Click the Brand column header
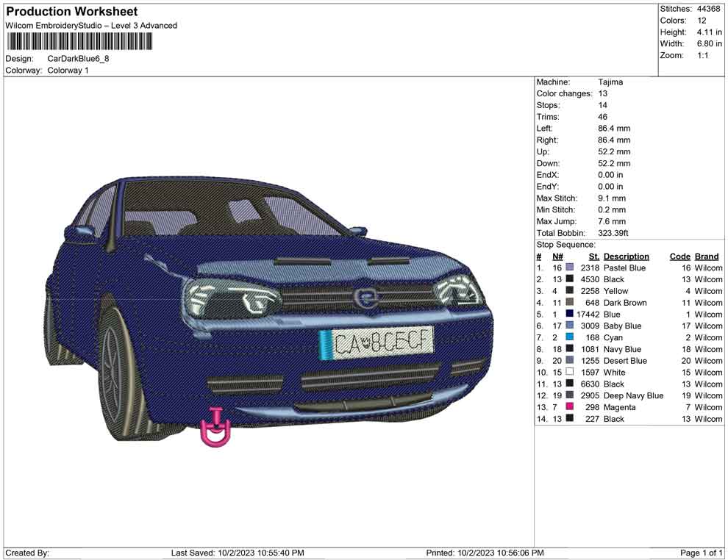Image resolution: width=728 pixels, height=560 pixels. coord(706,256)
